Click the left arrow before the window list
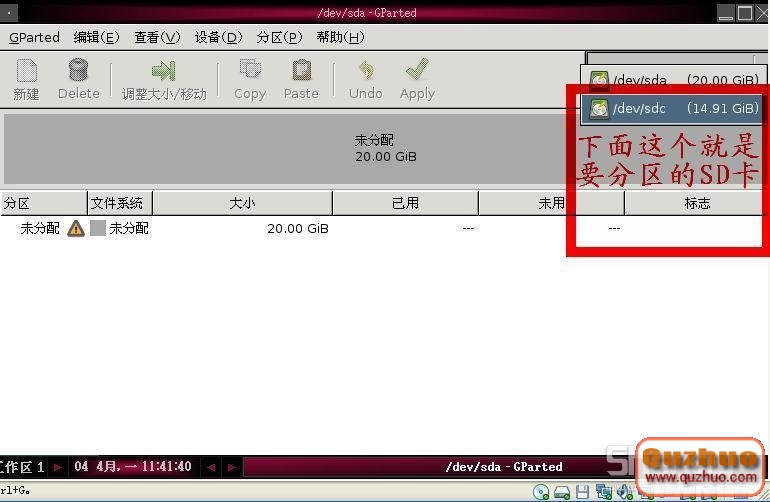 [x=212, y=467]
